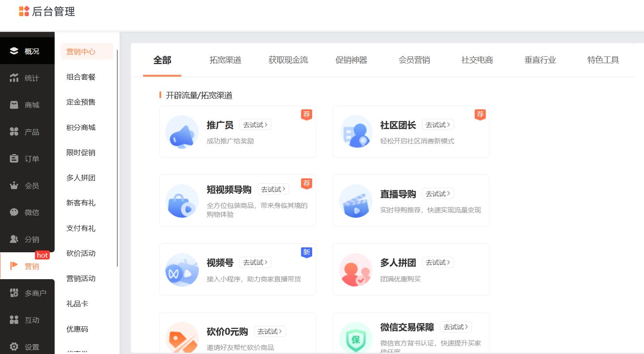Open 积分商城 in the submenu
644x354 pixels.
81,127
